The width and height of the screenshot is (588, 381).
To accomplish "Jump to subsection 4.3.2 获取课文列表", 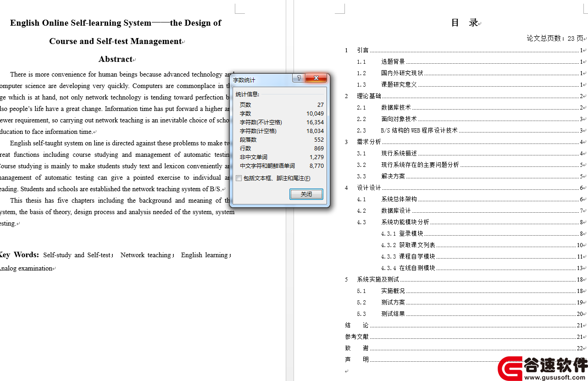I will click(482, 245).
